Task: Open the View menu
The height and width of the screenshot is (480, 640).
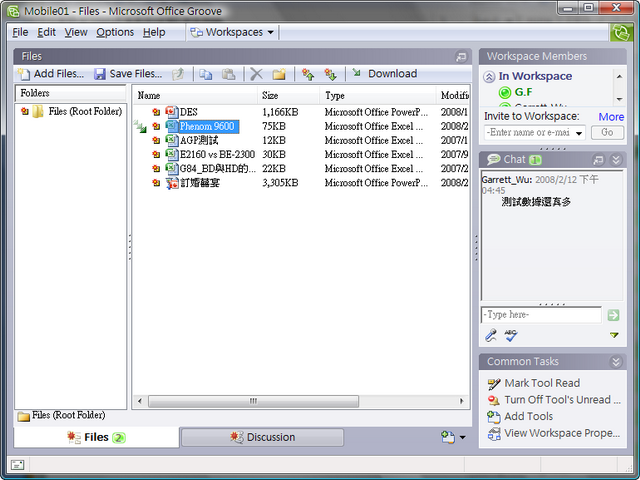Action: 76,32
